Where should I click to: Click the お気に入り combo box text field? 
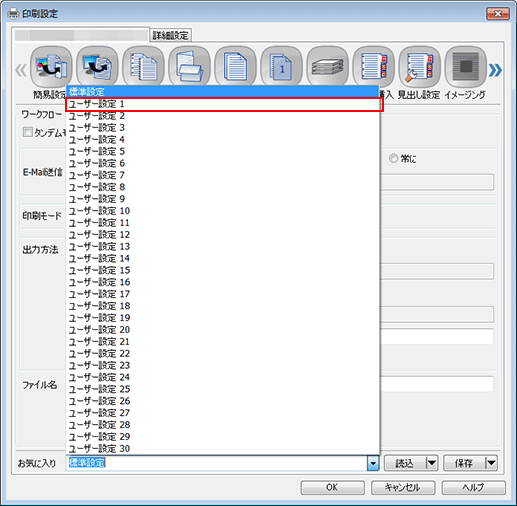click(x=217, y=463)
